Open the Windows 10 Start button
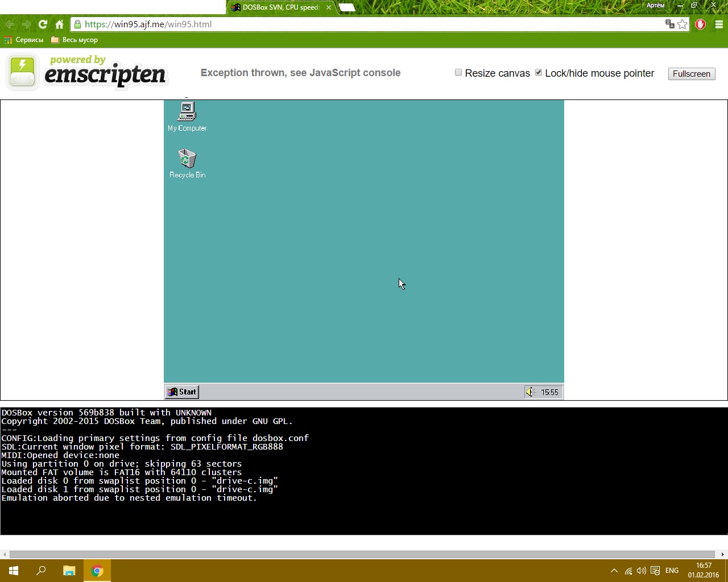The width and height of the screenshot is (728, 582). (14, 571)
